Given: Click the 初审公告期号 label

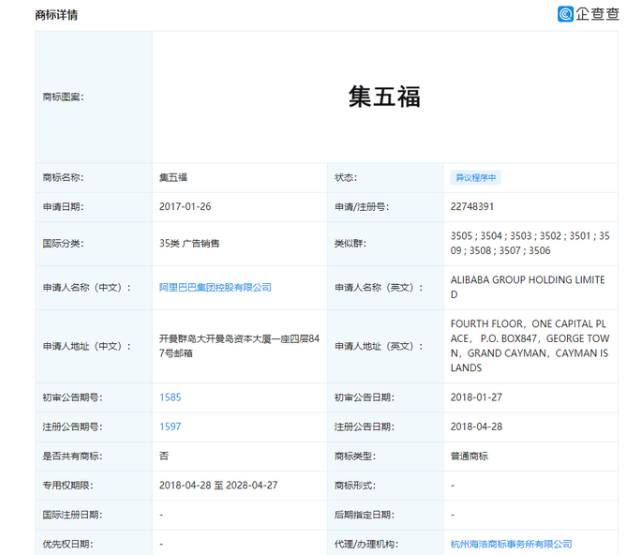Looking at the screenshot, I should [x=73, y=398].
